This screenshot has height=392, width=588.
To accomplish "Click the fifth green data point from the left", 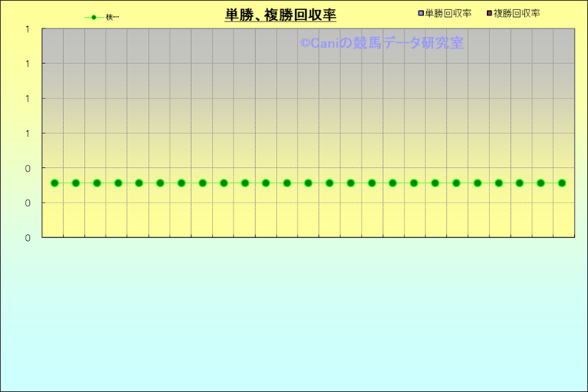I will pos(139,183).
